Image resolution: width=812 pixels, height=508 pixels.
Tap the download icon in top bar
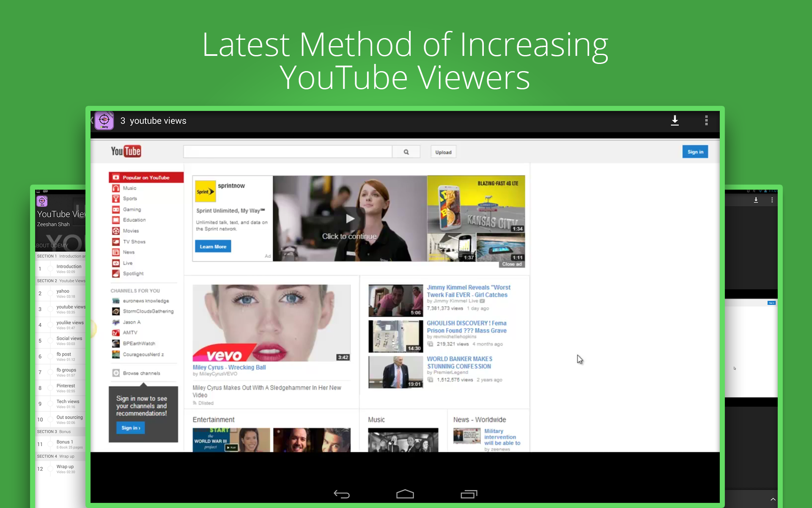tap(675, 121)
